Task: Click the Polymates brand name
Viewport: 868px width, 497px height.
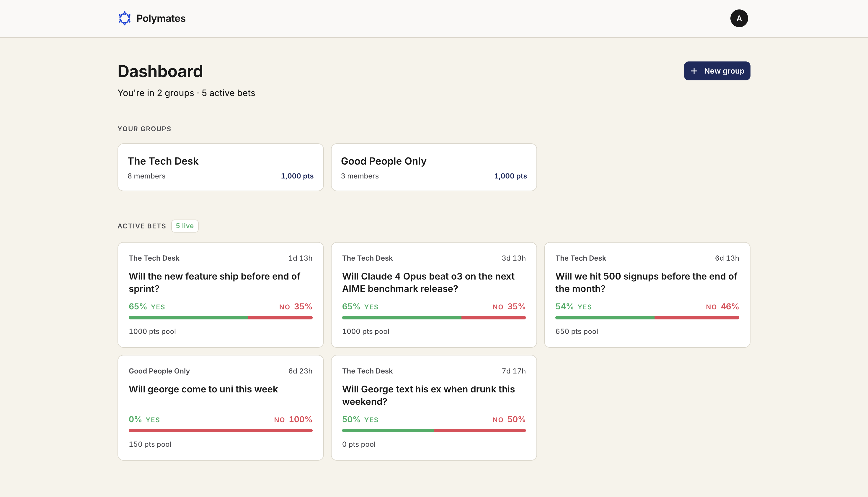Action: [x=161, y=18]
